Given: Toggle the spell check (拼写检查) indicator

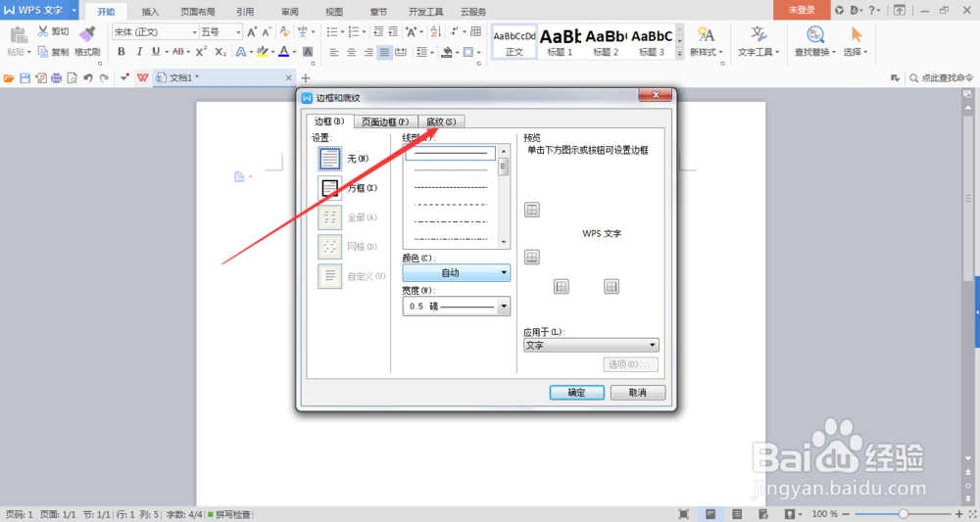Looking at the screenshot, I should click(x=229, y=514).
